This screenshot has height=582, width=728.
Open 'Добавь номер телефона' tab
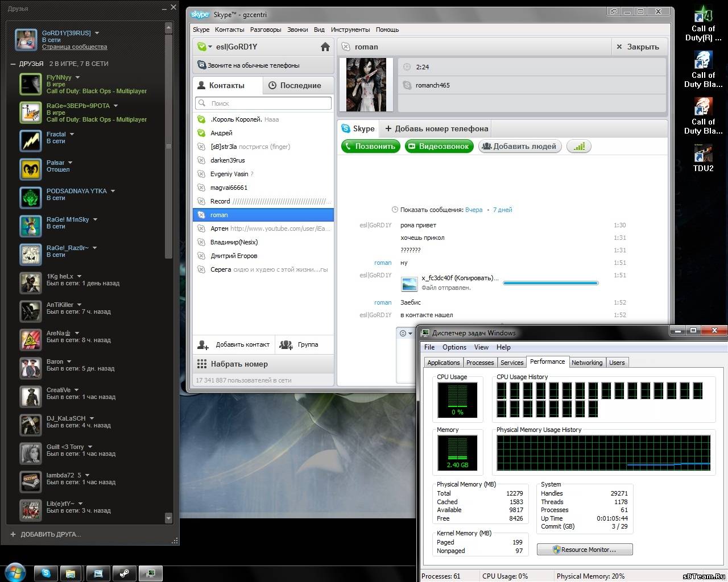click(x=437, y=128)
